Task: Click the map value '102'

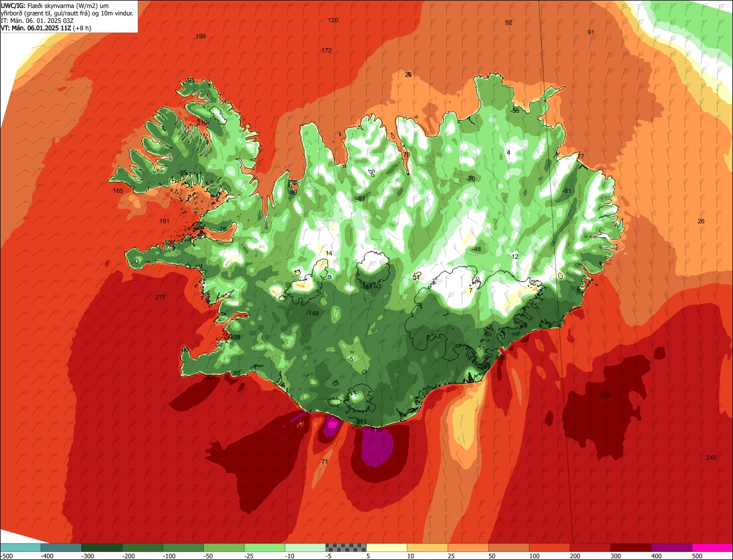Action: (235, 373)
